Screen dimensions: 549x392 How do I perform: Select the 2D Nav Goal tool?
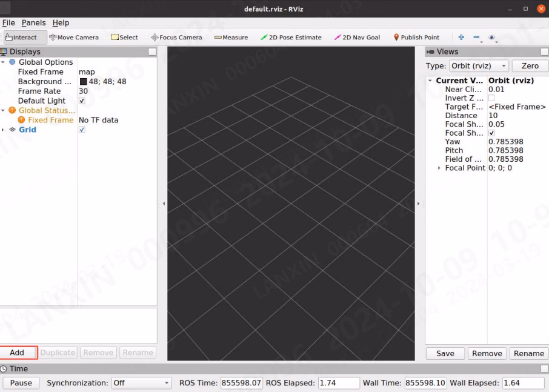pos(357,38)
